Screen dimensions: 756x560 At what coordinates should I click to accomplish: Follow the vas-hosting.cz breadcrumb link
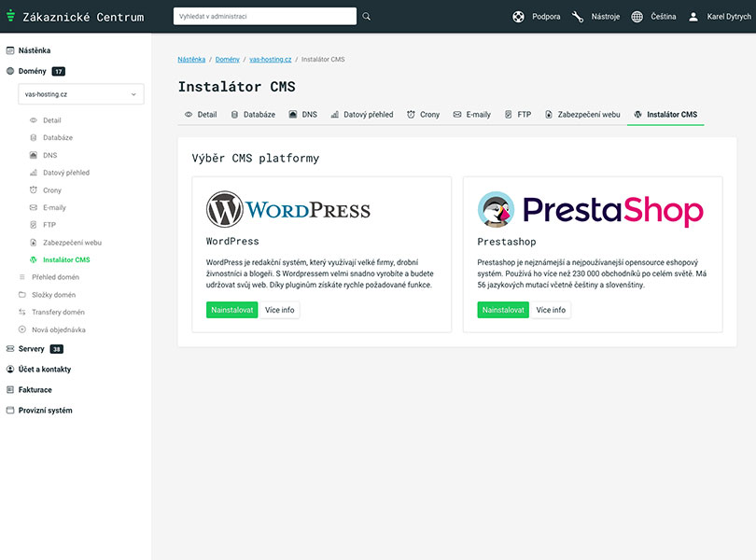tap(270, 60)
